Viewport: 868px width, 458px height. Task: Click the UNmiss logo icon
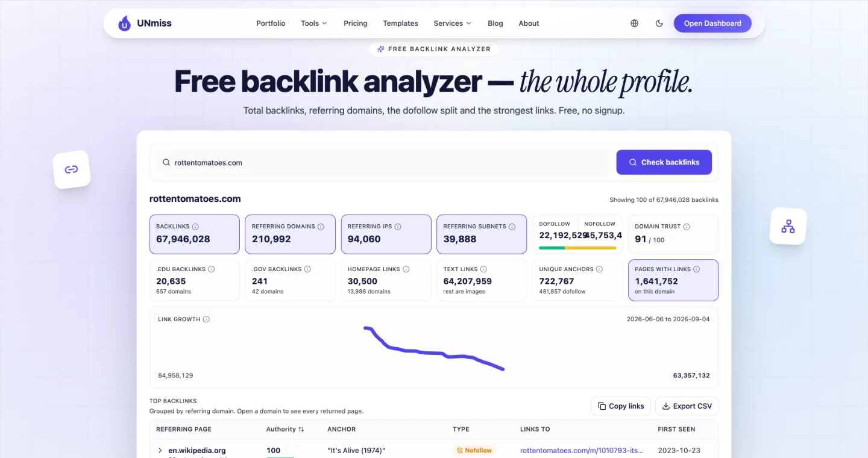[x=124, y=24]
